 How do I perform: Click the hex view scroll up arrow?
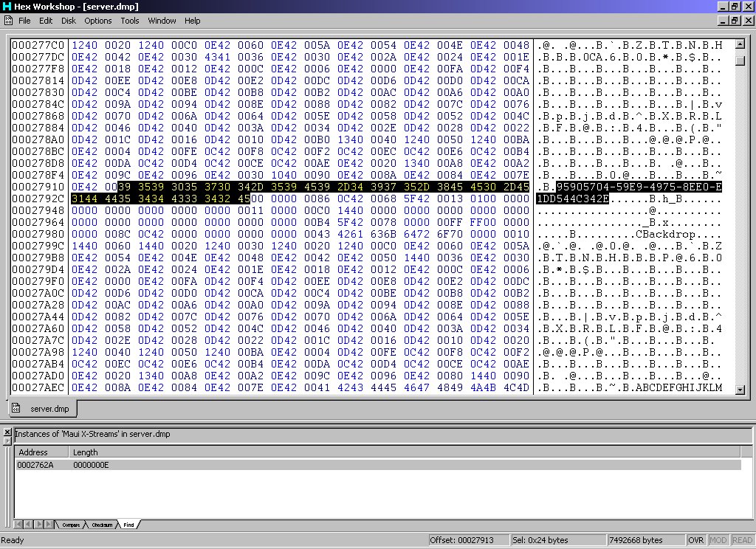[x=740, y=44]
